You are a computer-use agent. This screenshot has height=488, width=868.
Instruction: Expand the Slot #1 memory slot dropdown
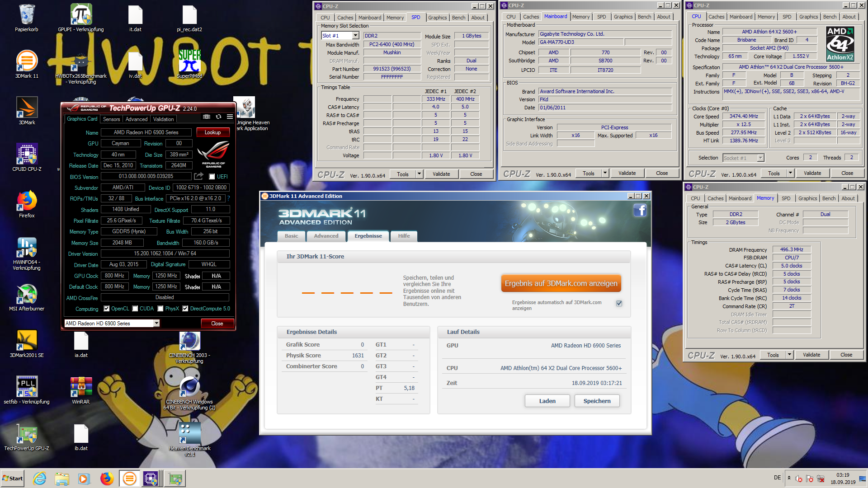[356, 36]
